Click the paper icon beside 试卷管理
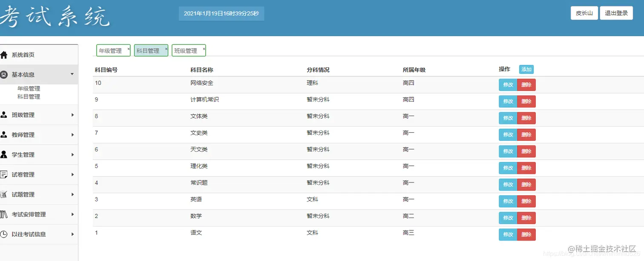This screenshot has height=261, width=644. tap(4, 174)
